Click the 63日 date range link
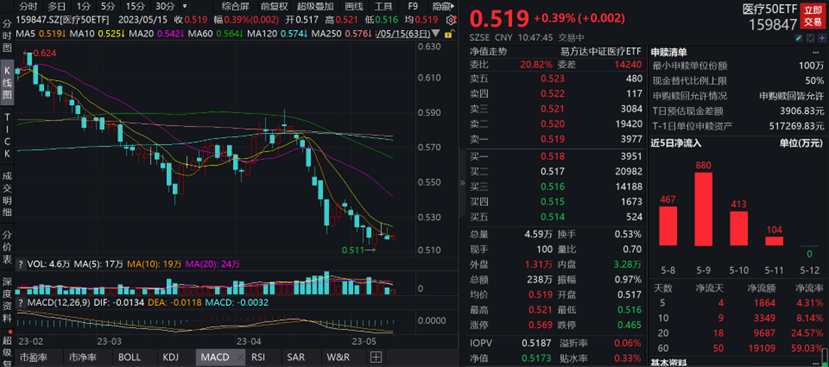This screenshot has width=829, height=367. pos(403,34)
